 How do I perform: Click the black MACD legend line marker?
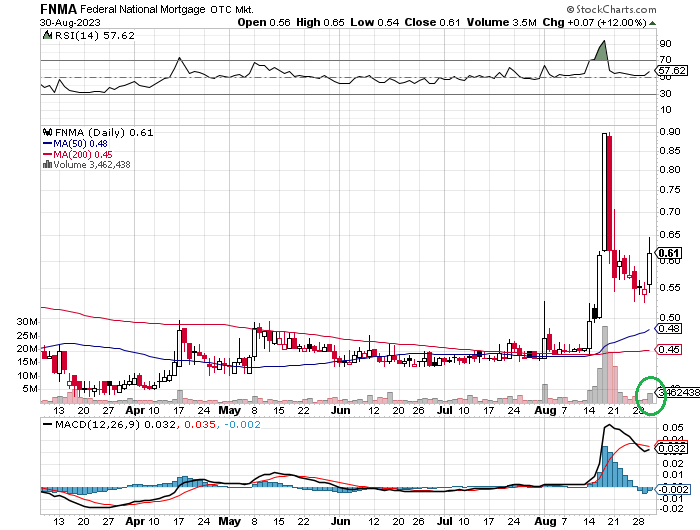(47, 424)
